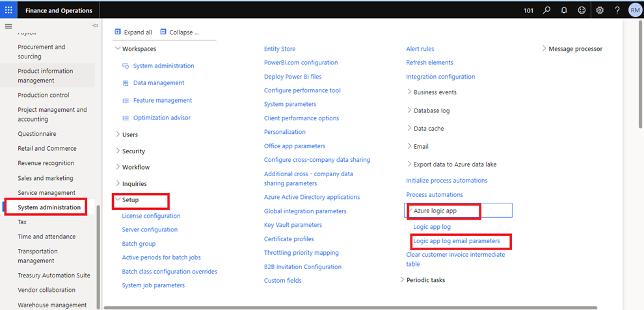
Task: Open Key Vault parameters link
Action: 293,225
